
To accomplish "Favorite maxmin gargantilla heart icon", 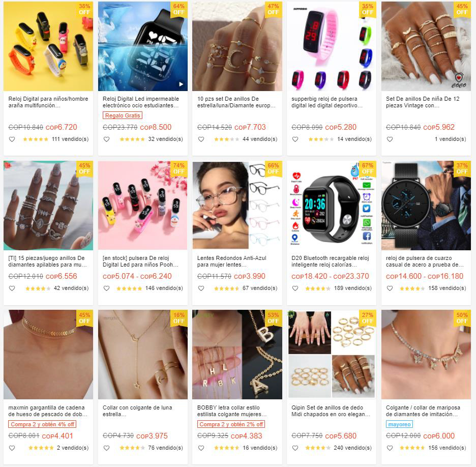I will pyautogui.click(x=12, y=448).
